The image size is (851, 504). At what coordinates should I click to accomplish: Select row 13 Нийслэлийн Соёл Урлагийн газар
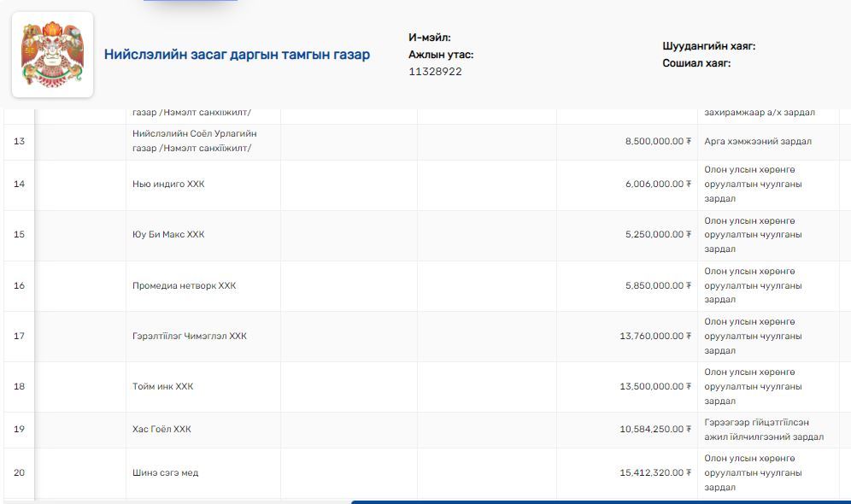(x=195, y=142)
